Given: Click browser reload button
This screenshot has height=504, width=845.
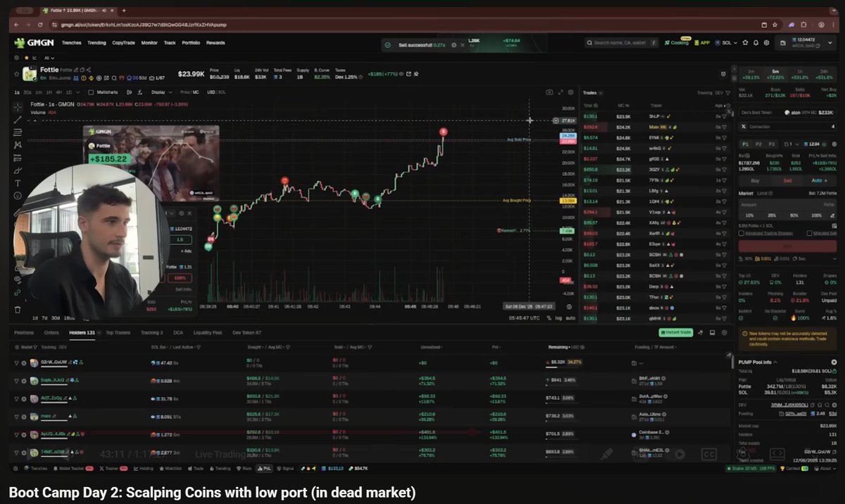Looking at the screenshot, I should point(39,25).
